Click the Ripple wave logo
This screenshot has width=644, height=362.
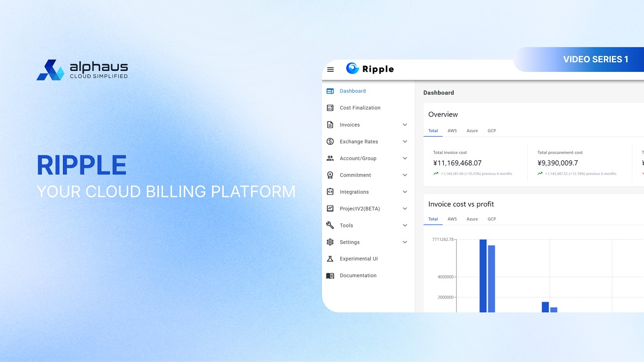[353, 68]
